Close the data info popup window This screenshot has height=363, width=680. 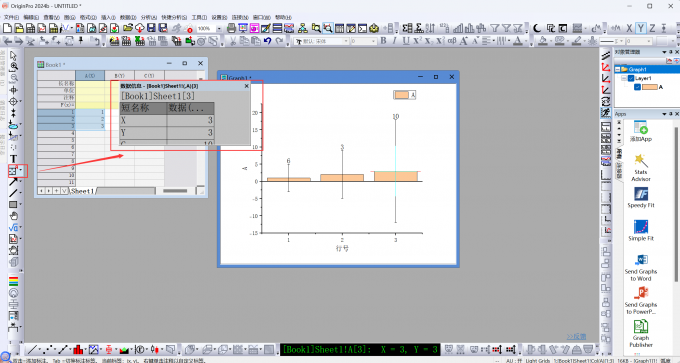(x=247, y=86)
